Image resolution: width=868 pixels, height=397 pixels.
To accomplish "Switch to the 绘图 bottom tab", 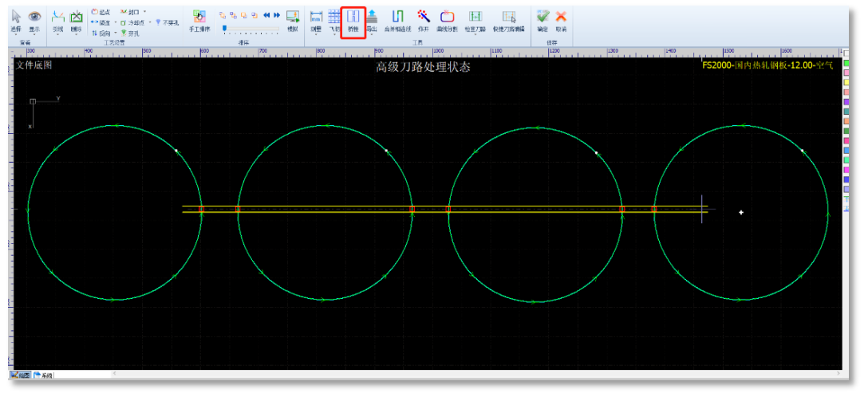I will [21, 375].
